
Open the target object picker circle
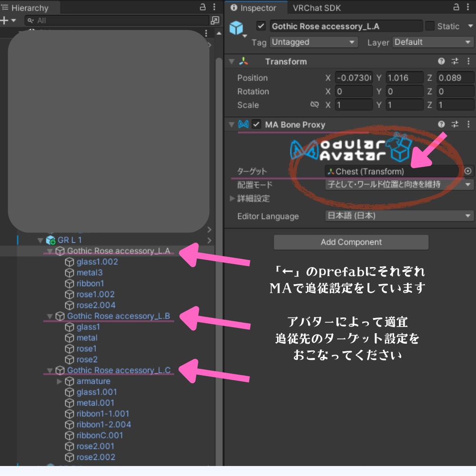(x=468, y=171)
